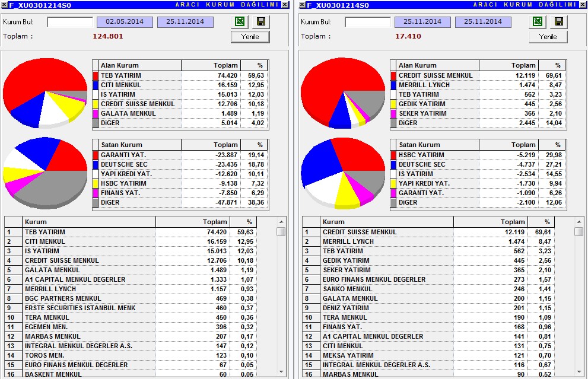Select right panel start date 25.11.2014

(x=422, y=22)
